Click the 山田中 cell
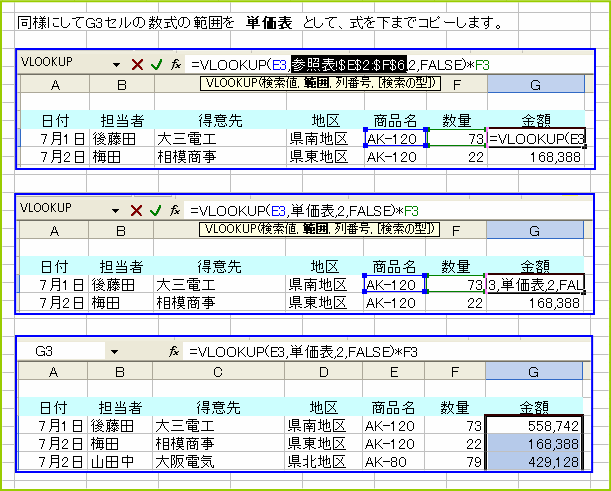 (120, 462)
